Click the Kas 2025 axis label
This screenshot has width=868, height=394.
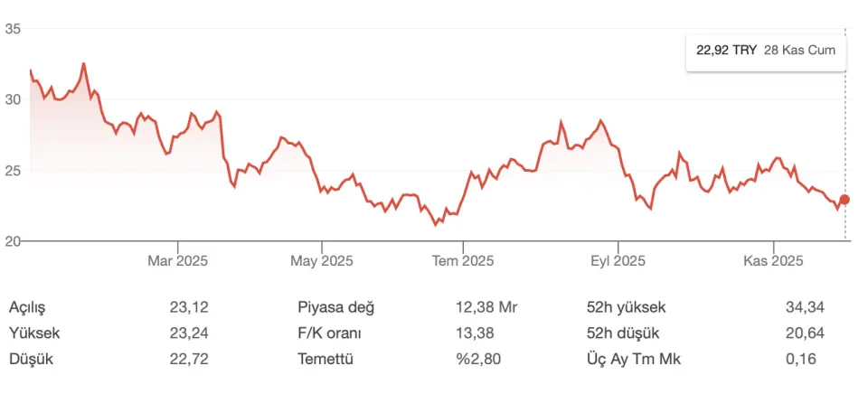[x=773, y=261]
